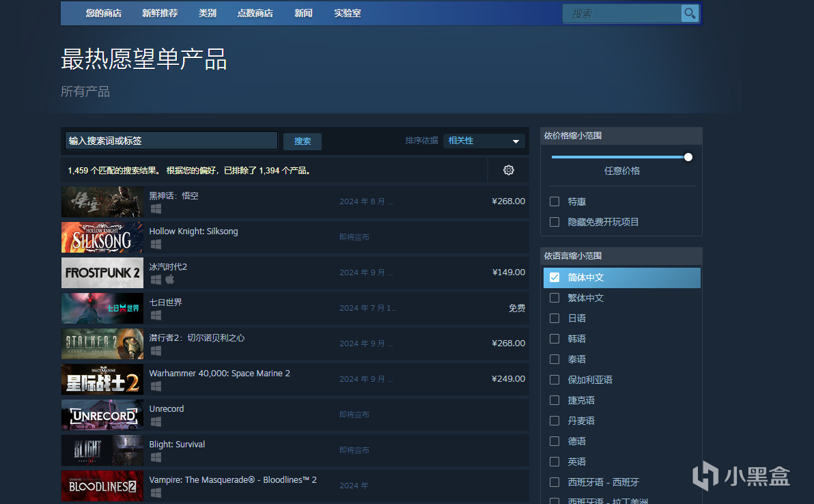This screenshot has height=504, width=814.
Task: Click Windows icon under Blight: Survival
Action: pyautogui.click(x=156, y=458)
